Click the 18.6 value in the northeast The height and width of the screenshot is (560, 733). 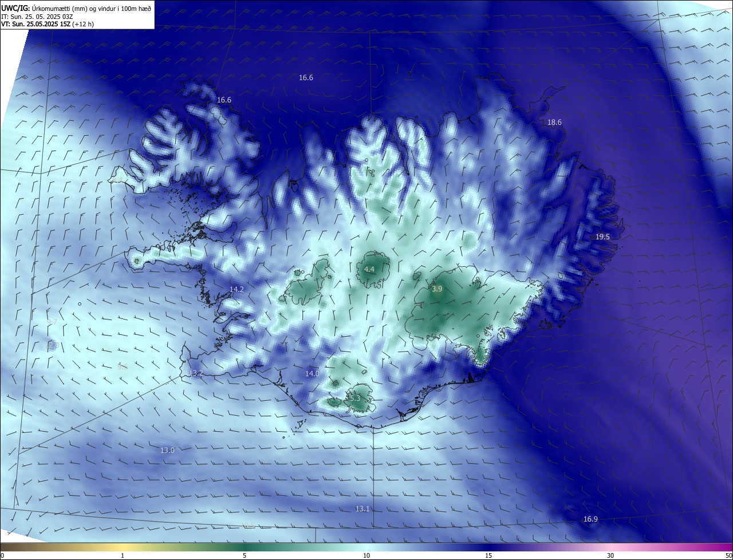(x=554, y=122)
